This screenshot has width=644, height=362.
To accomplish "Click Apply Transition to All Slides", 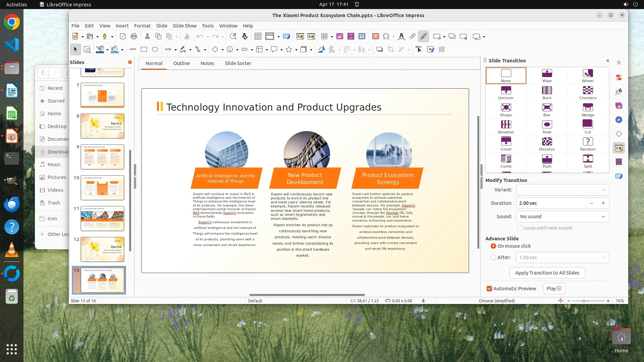I will (547, 273).
